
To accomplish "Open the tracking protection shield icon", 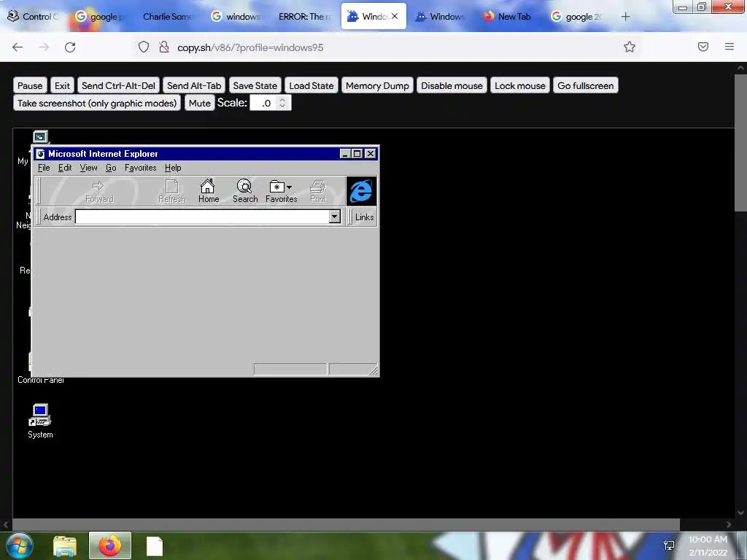I will tap(144, 47).
